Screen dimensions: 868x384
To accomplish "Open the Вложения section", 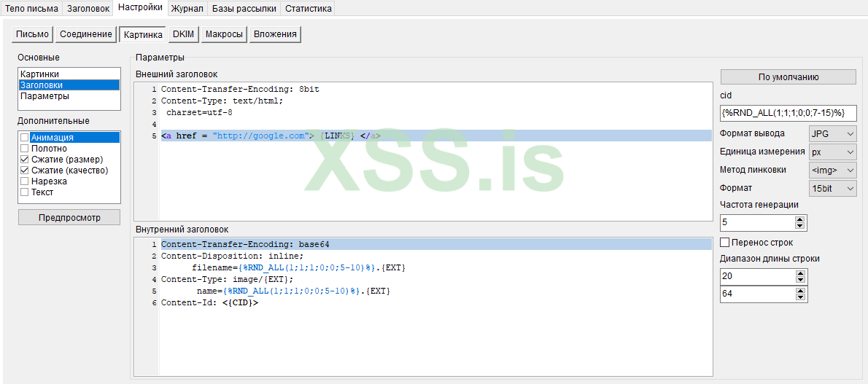I will pyautogui.click(x=275, y=34).
